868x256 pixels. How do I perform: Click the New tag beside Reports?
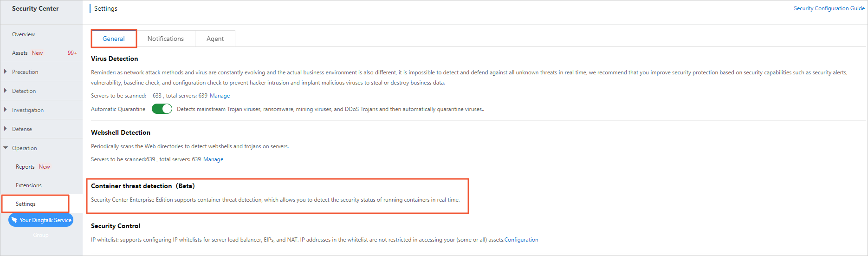point(44,167)
